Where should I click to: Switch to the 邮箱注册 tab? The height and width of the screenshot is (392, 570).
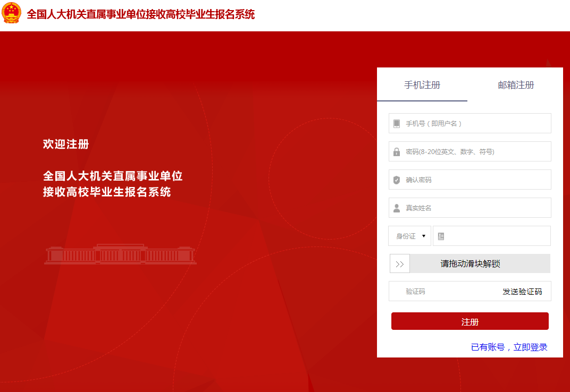(516, 85)
